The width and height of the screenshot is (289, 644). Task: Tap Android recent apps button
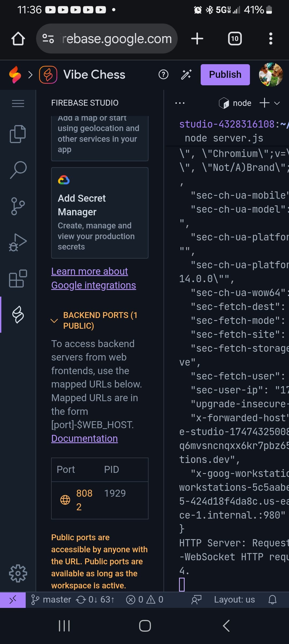click(x=64, y=626)
